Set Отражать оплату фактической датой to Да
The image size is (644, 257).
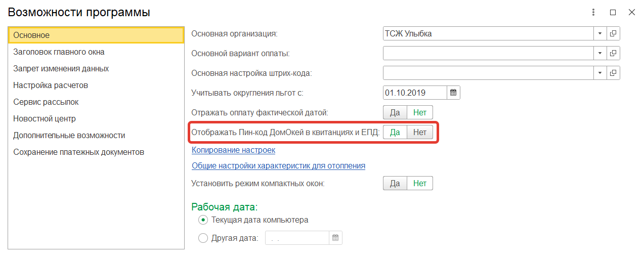coord(395,112)
